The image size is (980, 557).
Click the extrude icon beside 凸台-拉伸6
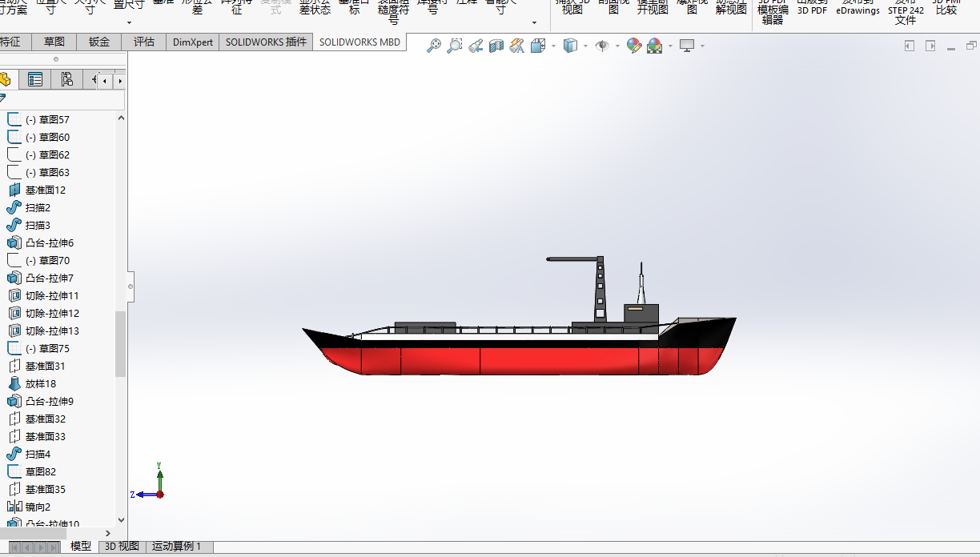[14, 242]
